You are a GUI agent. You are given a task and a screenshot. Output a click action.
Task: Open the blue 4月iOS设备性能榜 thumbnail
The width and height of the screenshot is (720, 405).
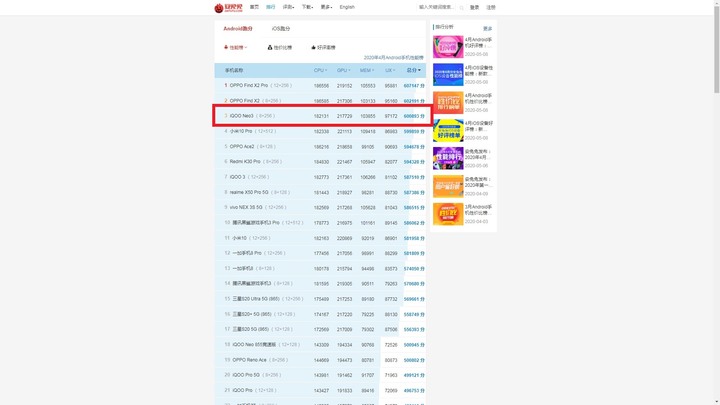(448, 75)
